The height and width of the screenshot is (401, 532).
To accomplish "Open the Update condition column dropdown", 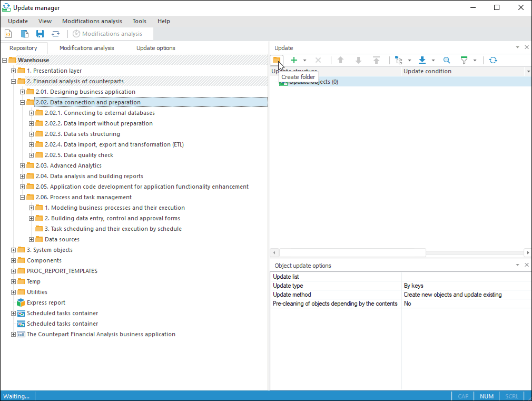I will click(x=528, y=71).
